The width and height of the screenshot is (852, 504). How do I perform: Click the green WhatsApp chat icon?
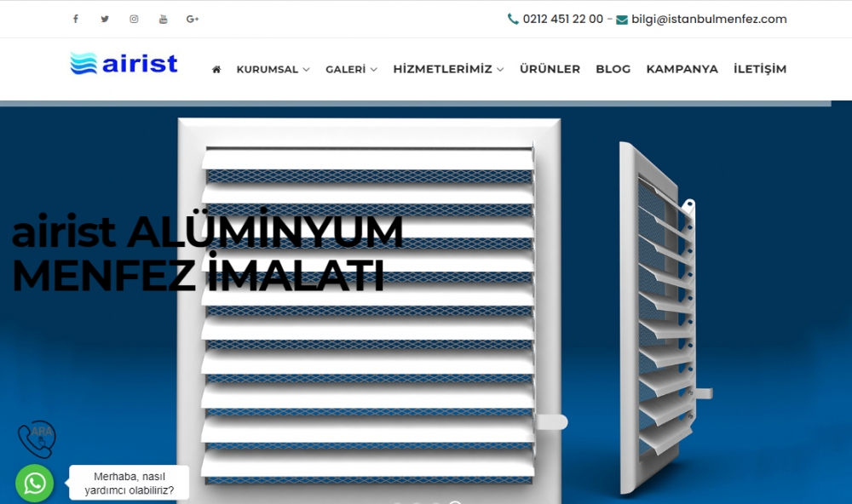coord(35,483)
